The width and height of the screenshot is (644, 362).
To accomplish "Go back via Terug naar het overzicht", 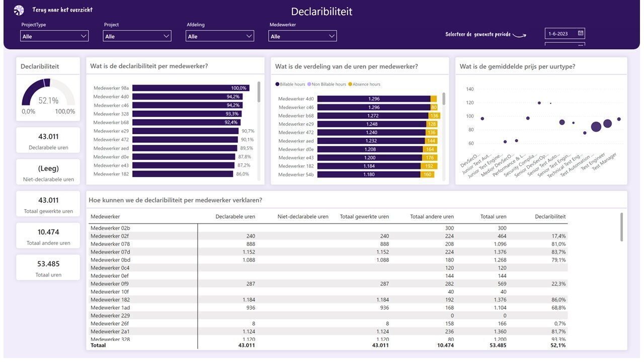I will click(62, 10).
